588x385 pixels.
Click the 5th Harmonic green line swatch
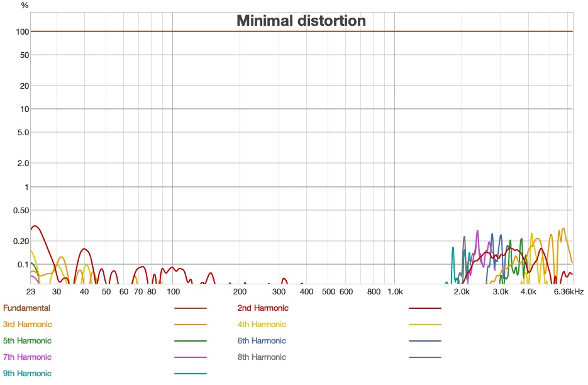point(192,340)
